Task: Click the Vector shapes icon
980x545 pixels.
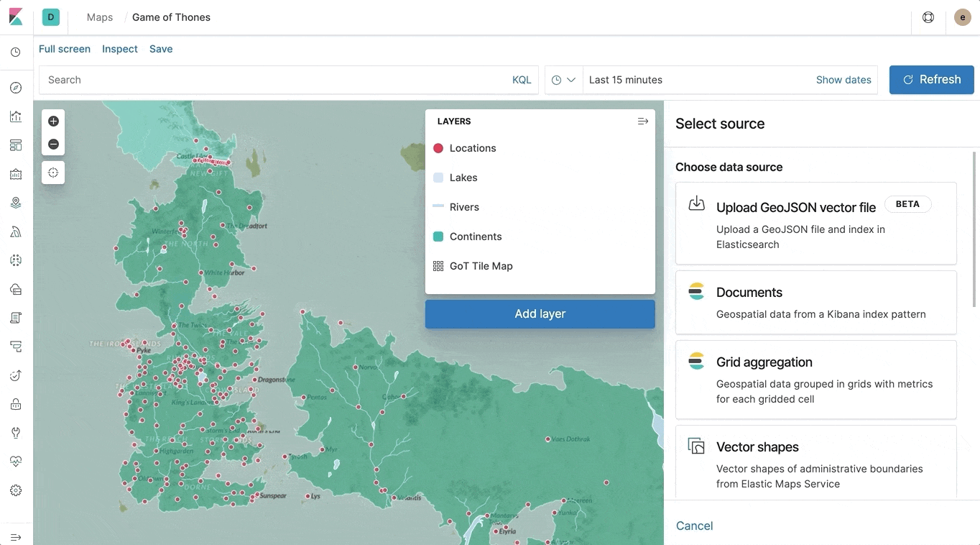Action: coord(696,446)
